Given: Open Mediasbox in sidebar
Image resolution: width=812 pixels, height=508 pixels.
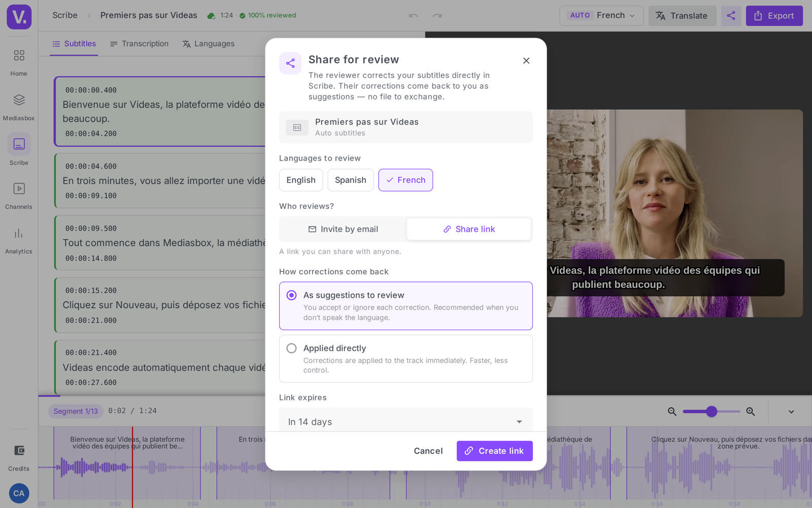Looking at the screenshot, I should click(19, 107).
